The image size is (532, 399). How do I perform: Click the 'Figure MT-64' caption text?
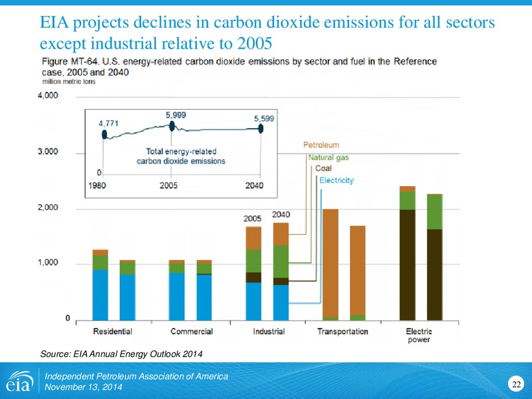tap(239, 67)
